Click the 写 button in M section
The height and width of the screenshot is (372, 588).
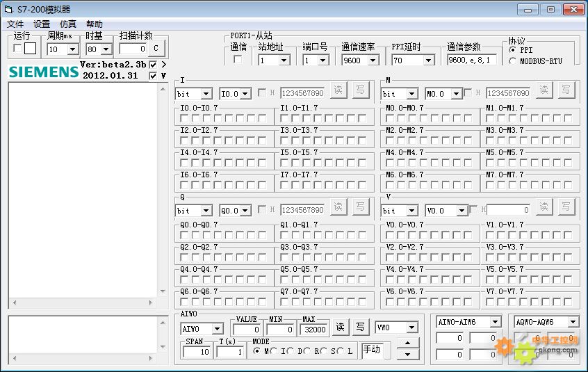coord(566,90)
